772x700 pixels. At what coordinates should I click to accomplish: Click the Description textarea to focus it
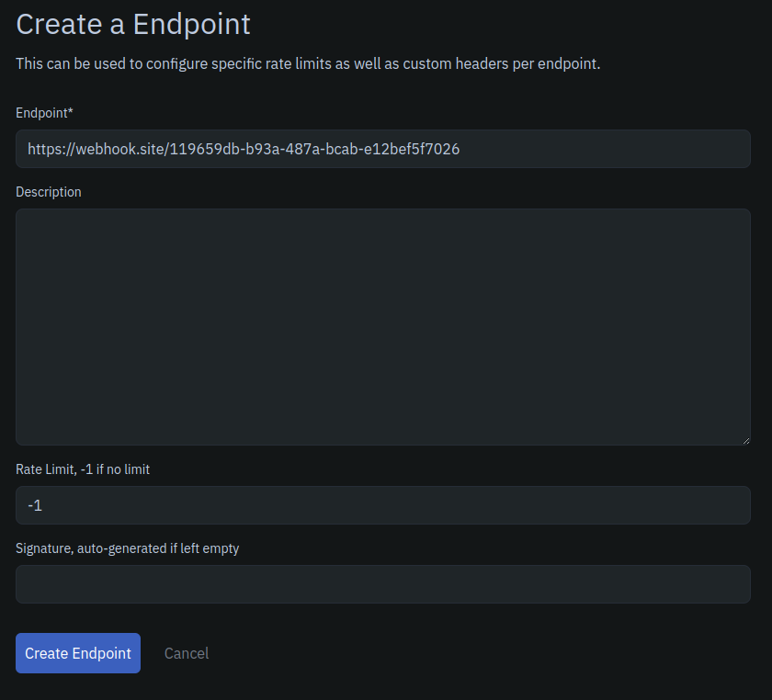[382, 326]
